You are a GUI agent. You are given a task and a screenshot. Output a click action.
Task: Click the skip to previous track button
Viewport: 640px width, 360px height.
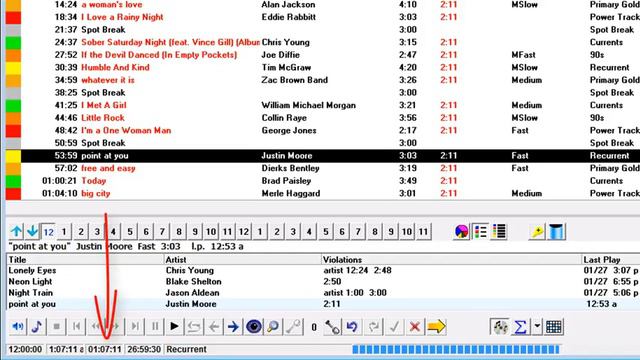pyautogui.click(x=76, y=327)
